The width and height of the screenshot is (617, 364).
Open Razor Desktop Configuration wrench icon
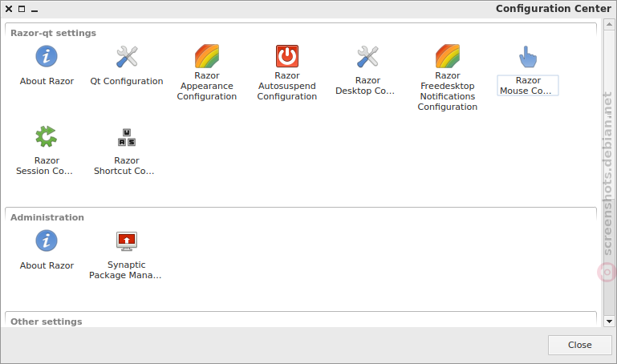click(x=367, y=56)
